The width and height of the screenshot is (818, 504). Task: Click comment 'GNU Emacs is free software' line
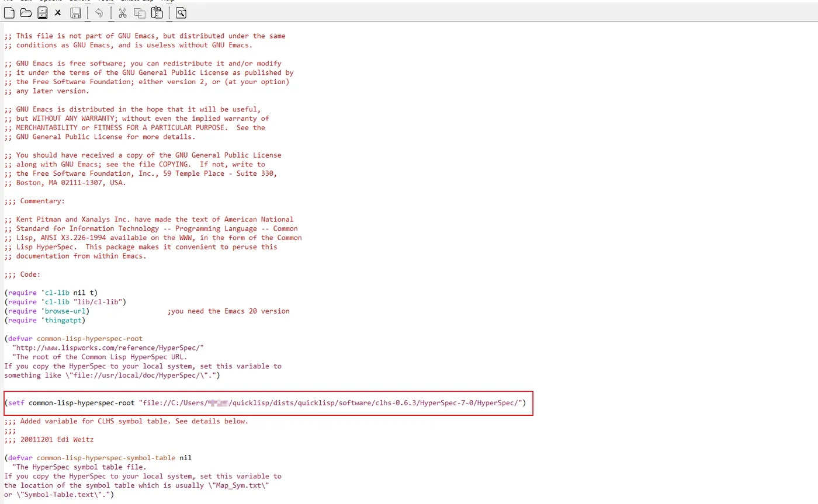(x=143, y=63)
